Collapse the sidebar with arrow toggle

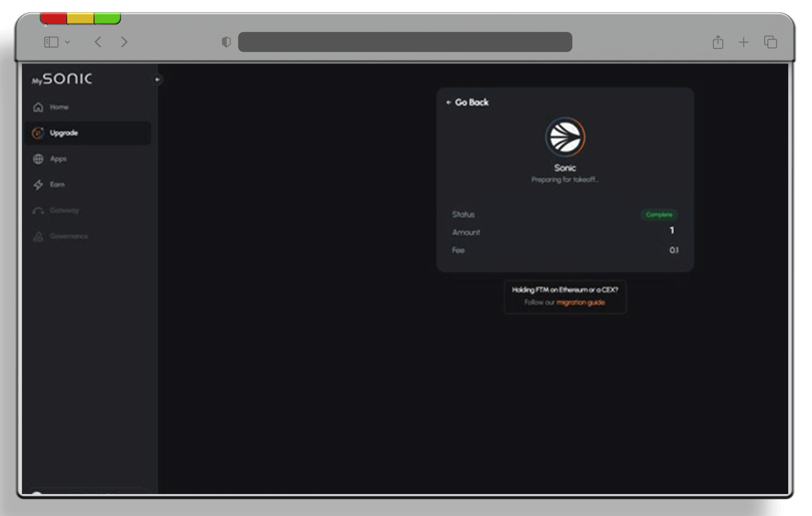click(157, 80)
